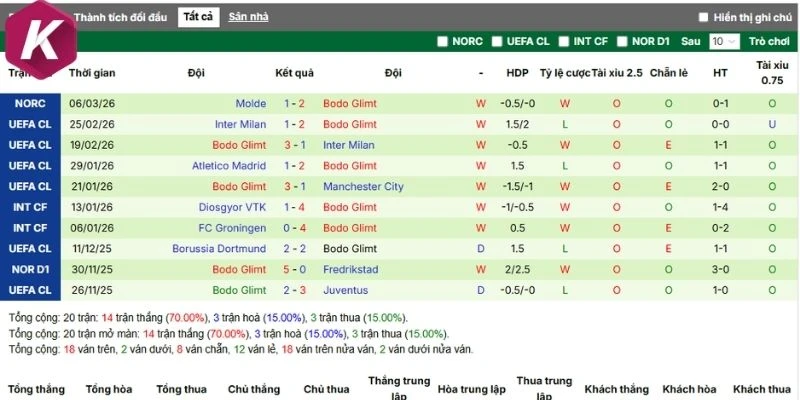
Task: Open the Atletico Madrid team link
Action: click(229, 166)
